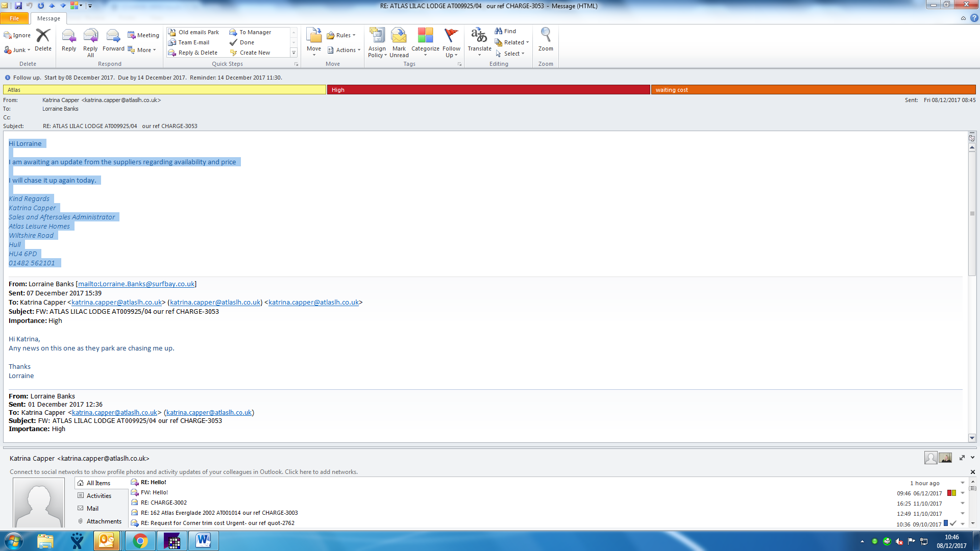Click the Reply All icon
The height and width of the screenshot is (551, 980).
pos(90,37)
